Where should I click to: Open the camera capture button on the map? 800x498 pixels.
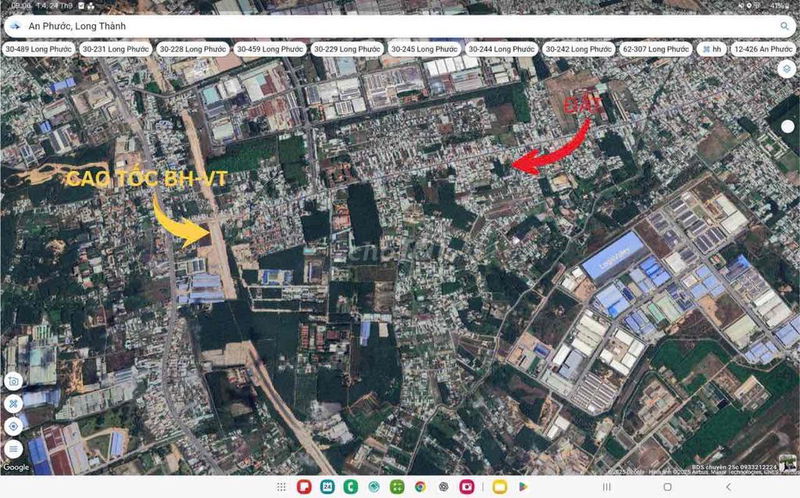[x=13, y=381]
